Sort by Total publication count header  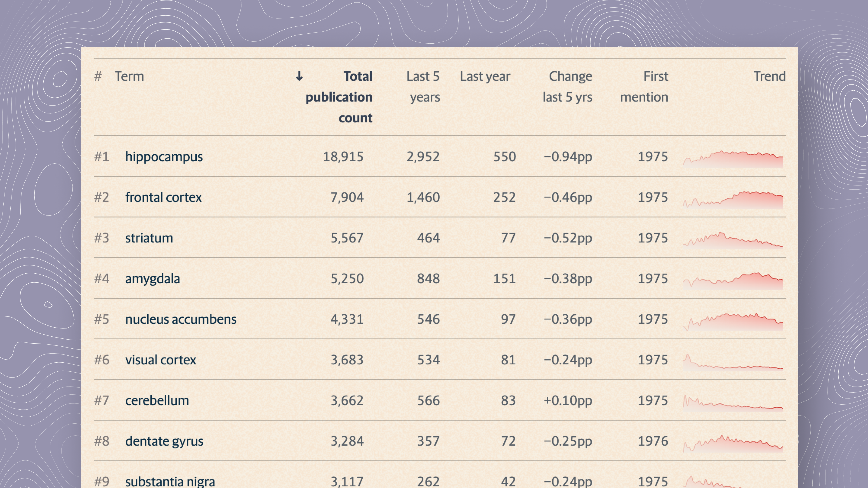point(339,97)
